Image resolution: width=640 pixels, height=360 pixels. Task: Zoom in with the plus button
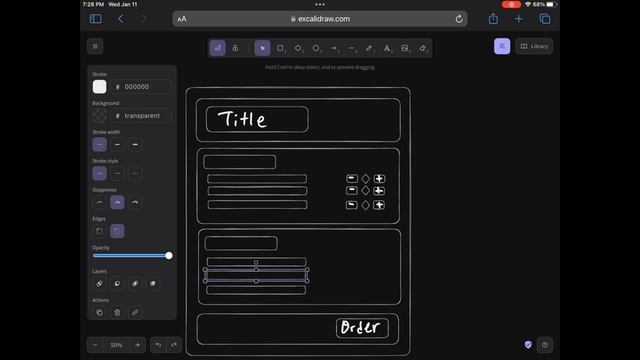(138, 345)
